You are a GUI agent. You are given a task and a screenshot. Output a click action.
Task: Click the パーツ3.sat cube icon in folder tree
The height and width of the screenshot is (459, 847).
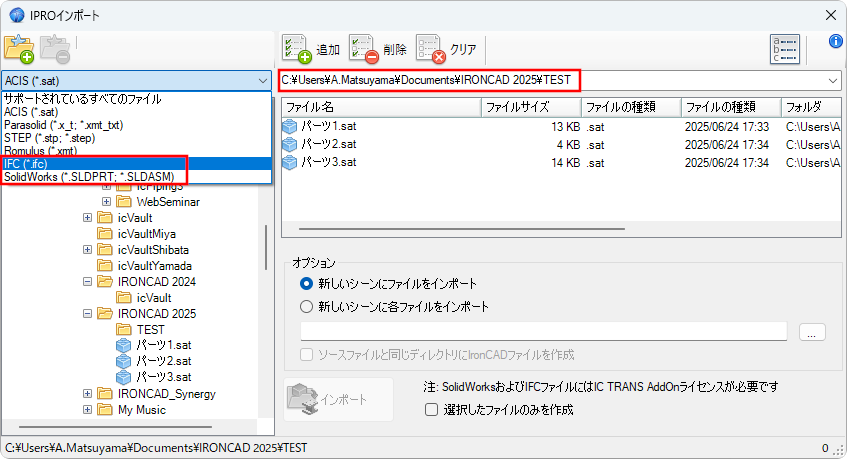(124, 377)
